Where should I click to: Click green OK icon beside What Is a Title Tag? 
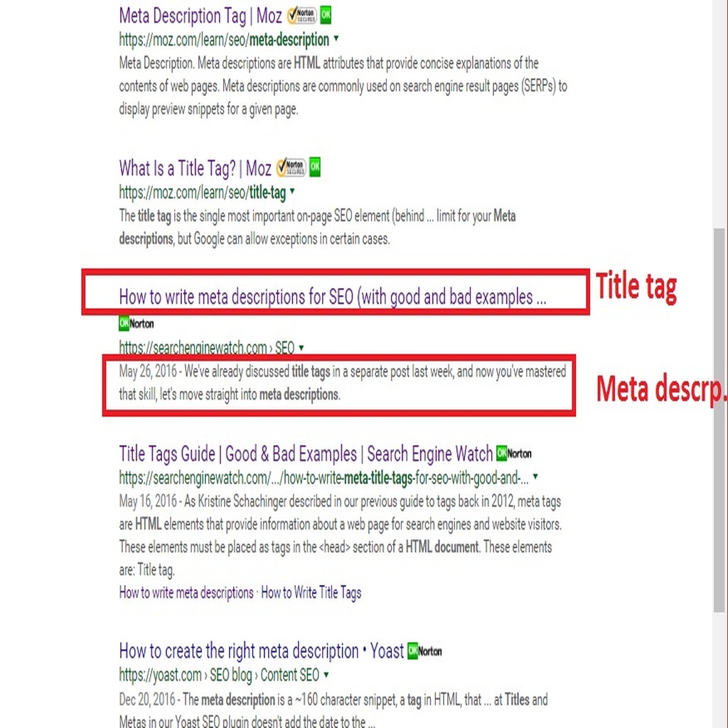(315, 167)
